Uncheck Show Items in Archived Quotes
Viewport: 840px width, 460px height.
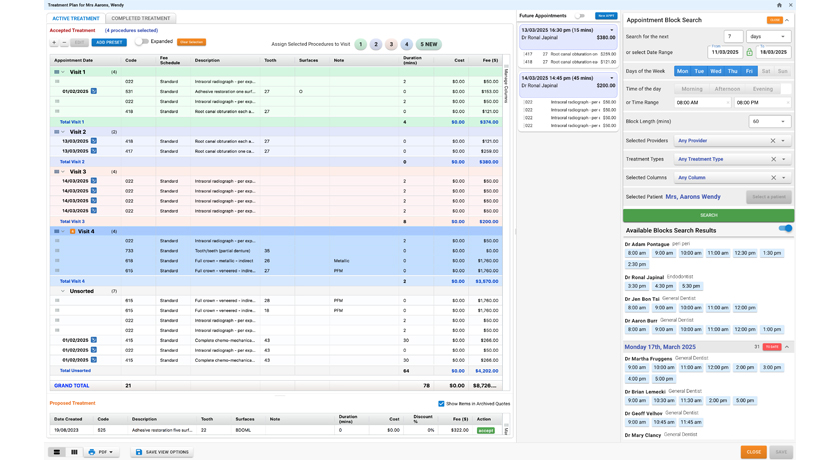click(x=441, y=404)
